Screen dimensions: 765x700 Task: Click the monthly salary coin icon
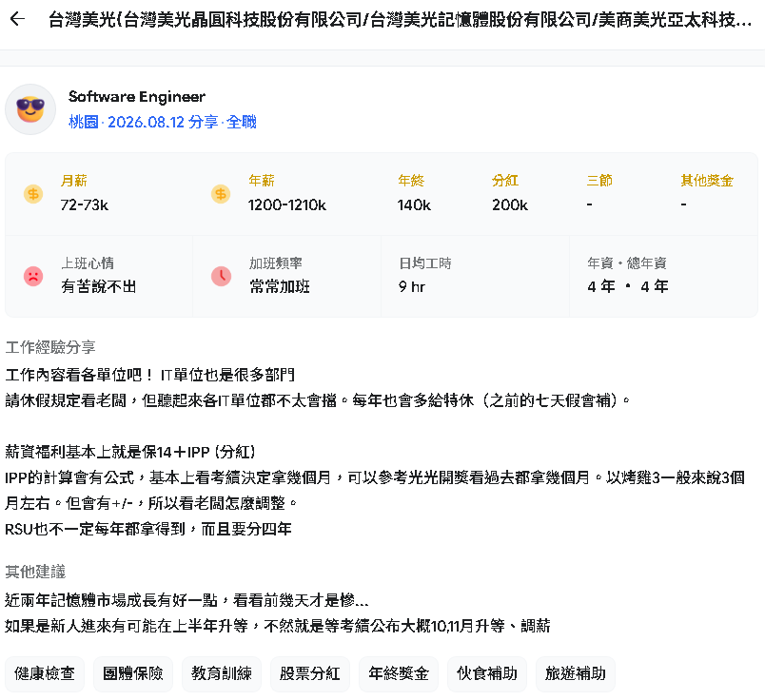pos(33,194)
